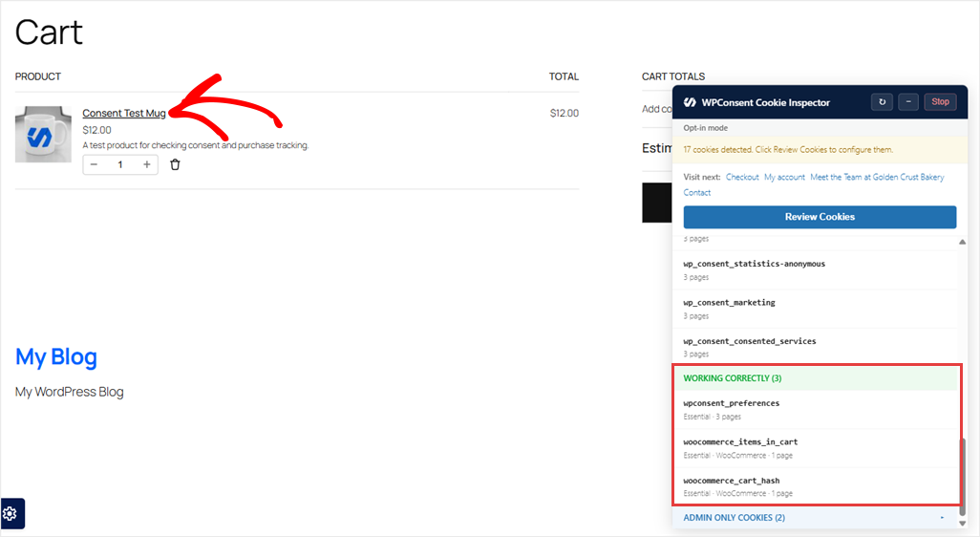Viewport: 980px width, 537px height.
Task: Go to the Contact link
Action: tap(697, 193)
